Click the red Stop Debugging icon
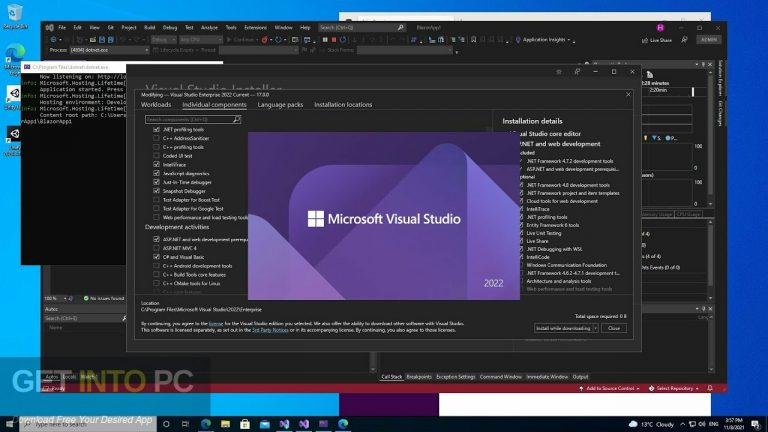 pyautogui.click(x=334, y=40)
